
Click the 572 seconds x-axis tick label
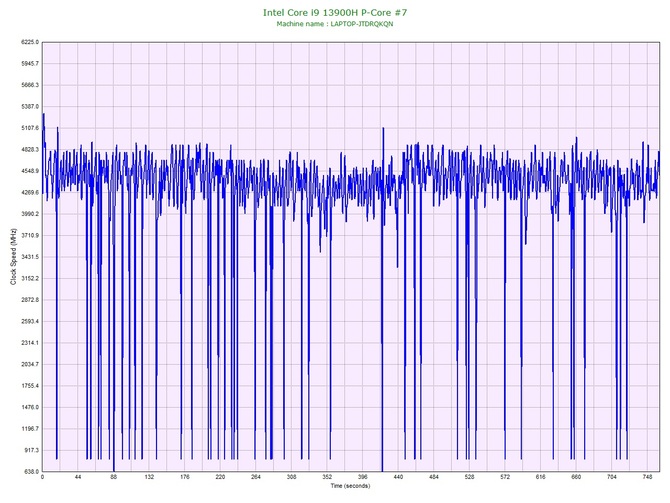click(505, 477)
